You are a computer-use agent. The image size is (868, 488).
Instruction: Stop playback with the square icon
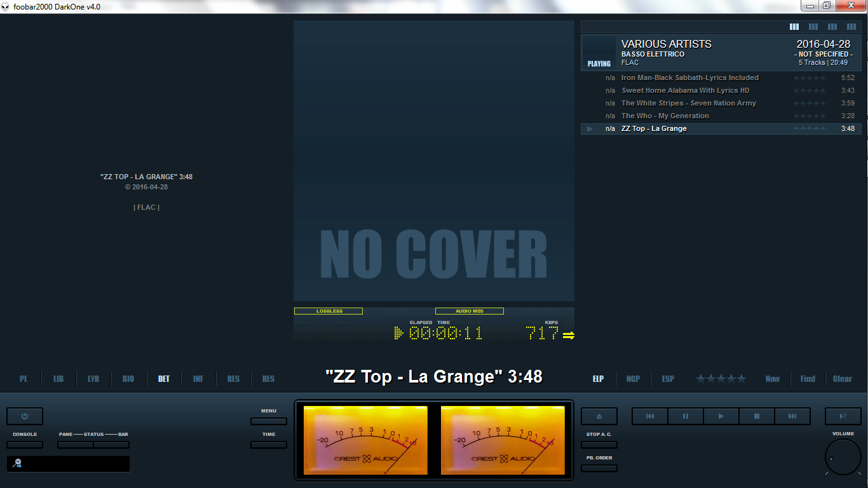(757, 416)
